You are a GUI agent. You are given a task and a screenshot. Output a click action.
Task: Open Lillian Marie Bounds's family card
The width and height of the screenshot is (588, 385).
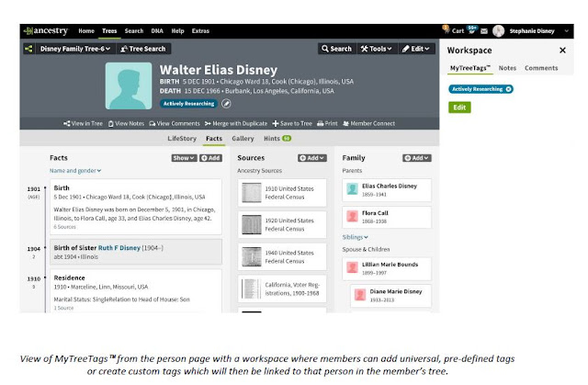(387, 269)
